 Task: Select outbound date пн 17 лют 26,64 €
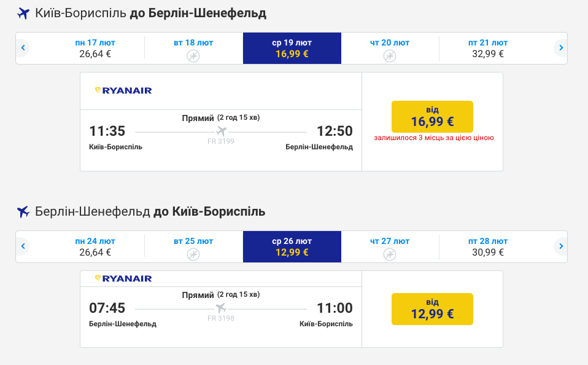(x=95, y=48)
